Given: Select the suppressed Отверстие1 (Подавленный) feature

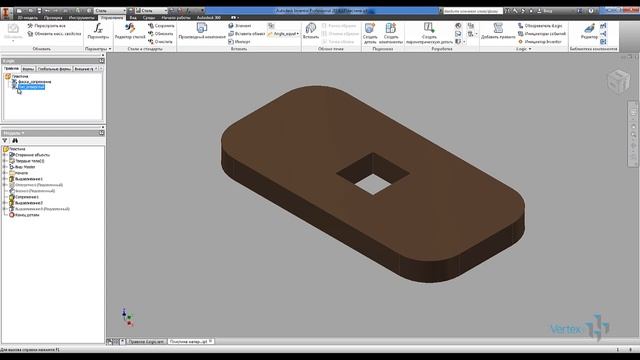Looking at the screenshot, I should (39, 185).
